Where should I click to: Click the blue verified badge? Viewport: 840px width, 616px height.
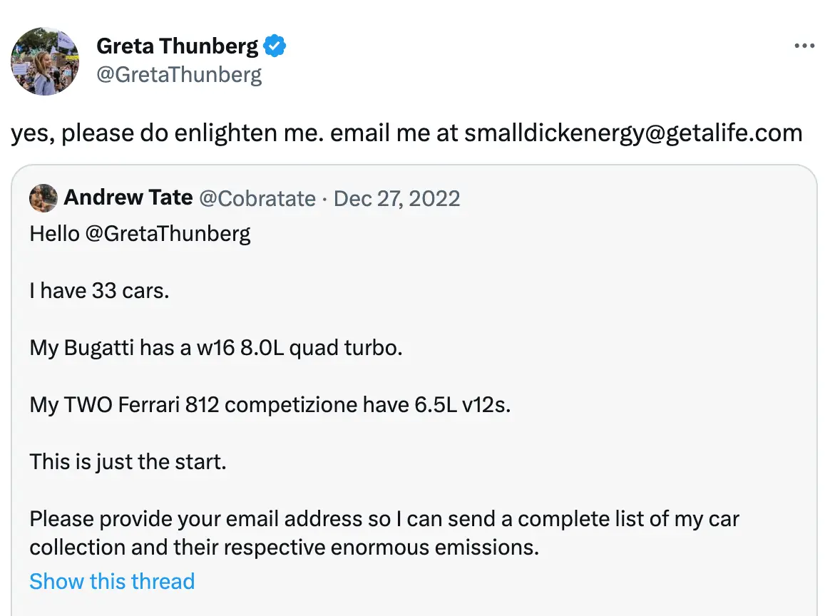[275, 46]
